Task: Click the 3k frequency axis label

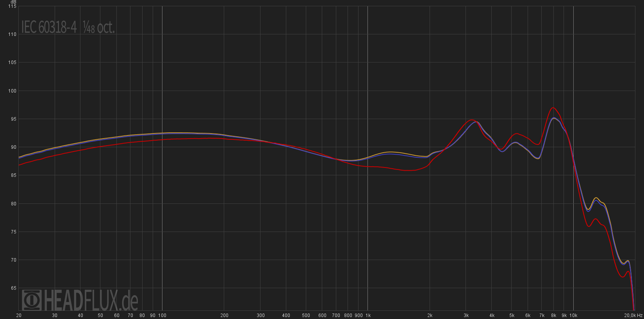Action: click(x=466, y=315)
